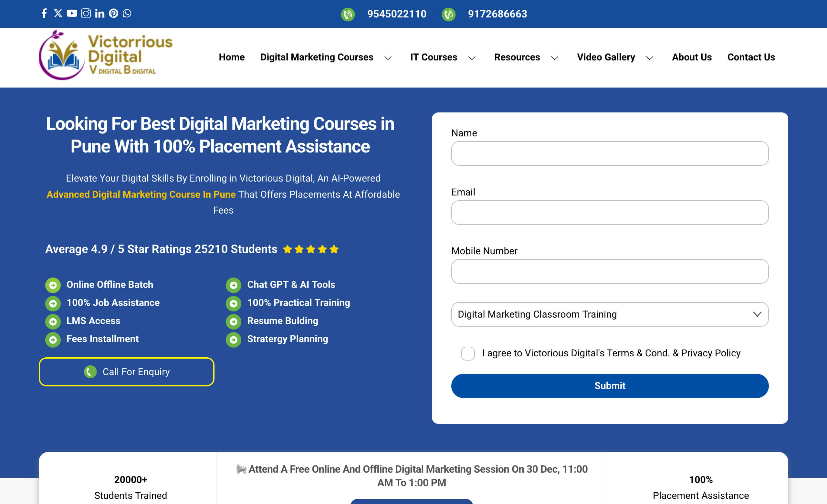Screen dimensions: 827x504
Task: Click into the Email input field
Action: [x=610, y=212]
